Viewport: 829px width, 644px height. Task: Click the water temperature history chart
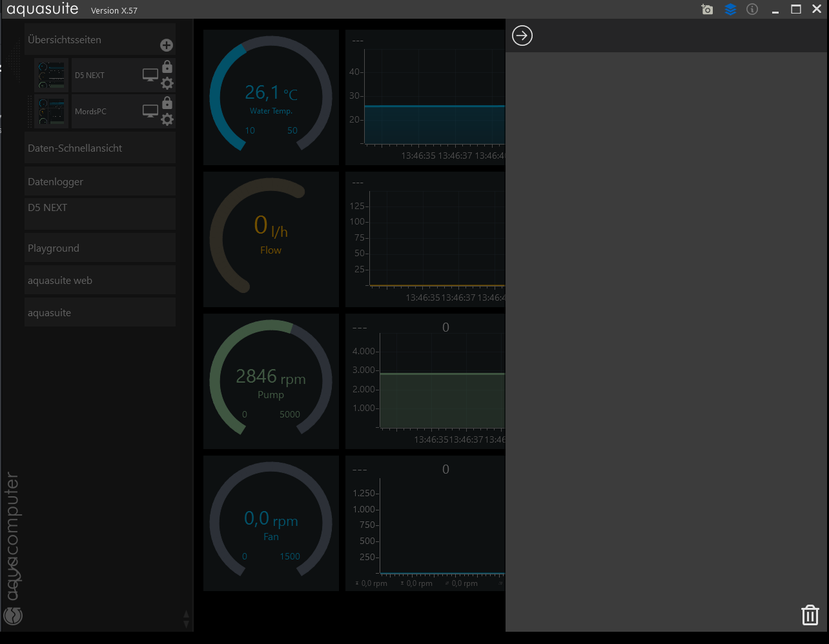click(x=425, y=97)
